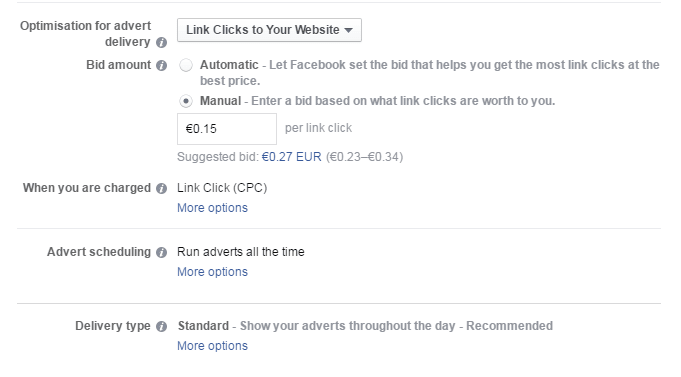
Task: Click the Manual bid label text
Action: 220,101
